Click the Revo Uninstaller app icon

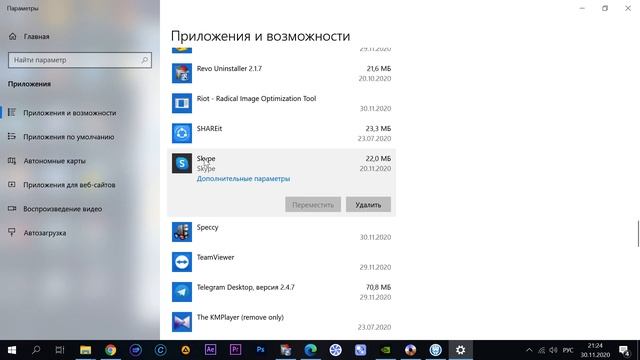tap(182, 73)
